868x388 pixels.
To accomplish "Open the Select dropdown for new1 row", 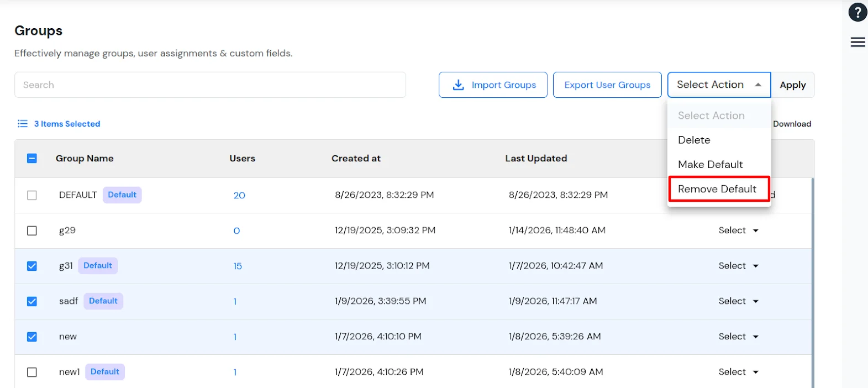I will (739, 372).
